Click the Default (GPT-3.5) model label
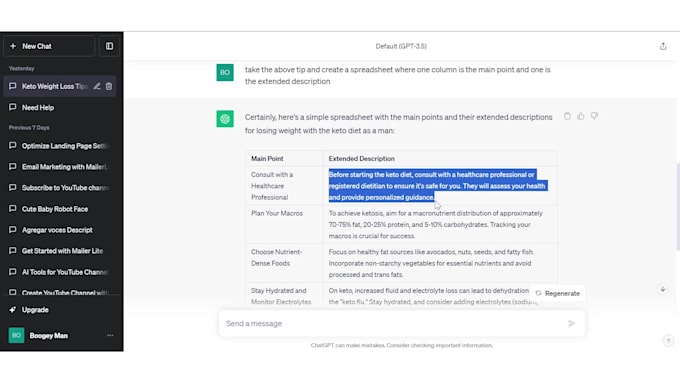Image resolution: width=680 pixels, height=383 pixels. click(x=401, y=46)
